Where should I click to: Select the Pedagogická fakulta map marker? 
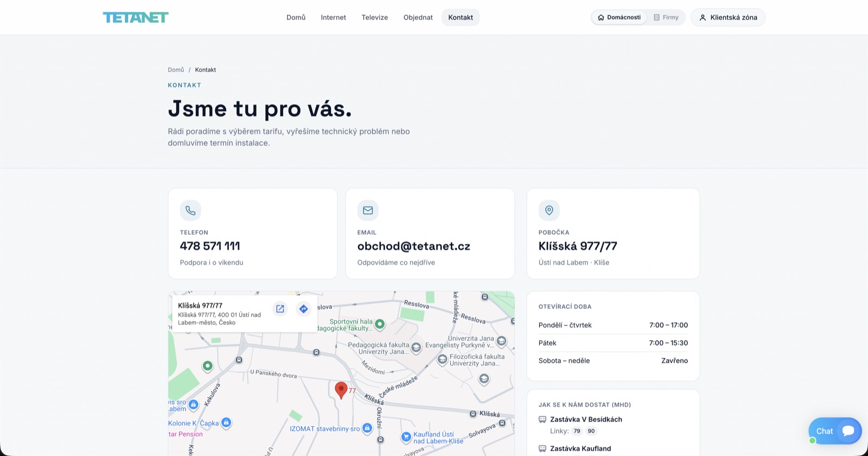click(416, 348)
